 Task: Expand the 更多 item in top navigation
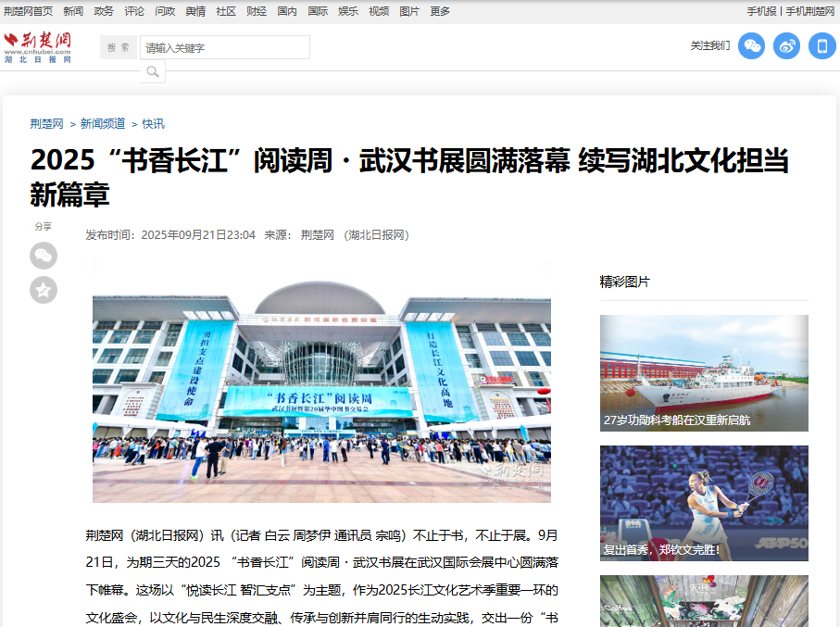[440, 11]
